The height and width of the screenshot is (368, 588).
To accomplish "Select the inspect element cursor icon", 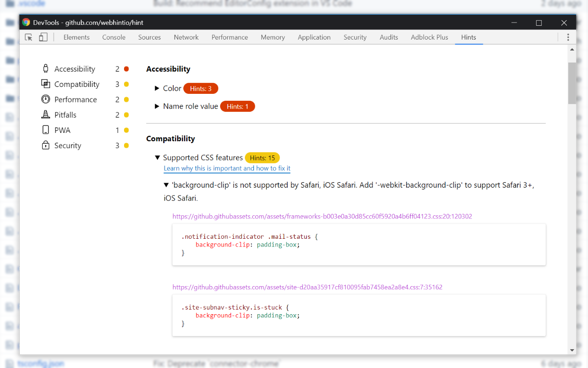I will click(28, 37).
